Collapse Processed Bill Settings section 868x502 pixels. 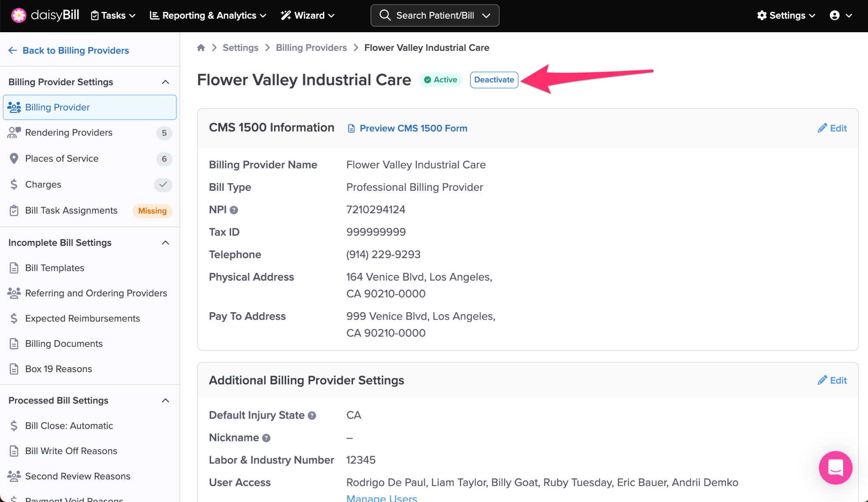click(x=166, y=400)
